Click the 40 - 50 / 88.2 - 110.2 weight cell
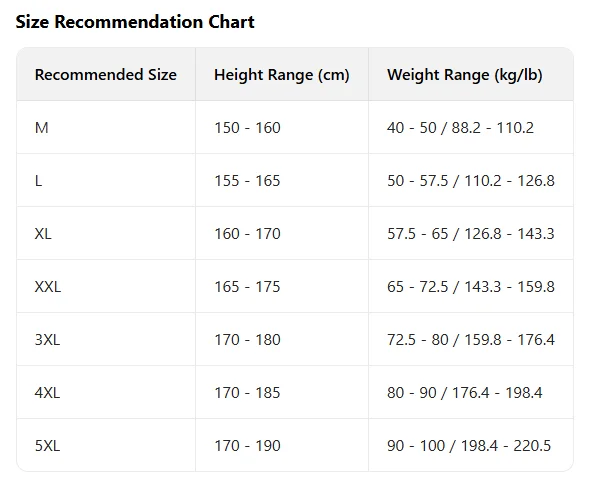The image size is (612, 481). (460, 128)
